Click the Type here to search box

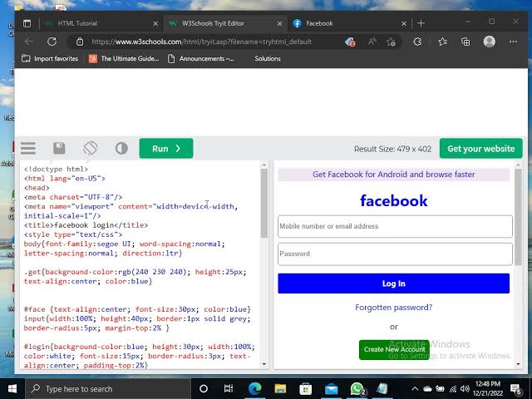108,389
